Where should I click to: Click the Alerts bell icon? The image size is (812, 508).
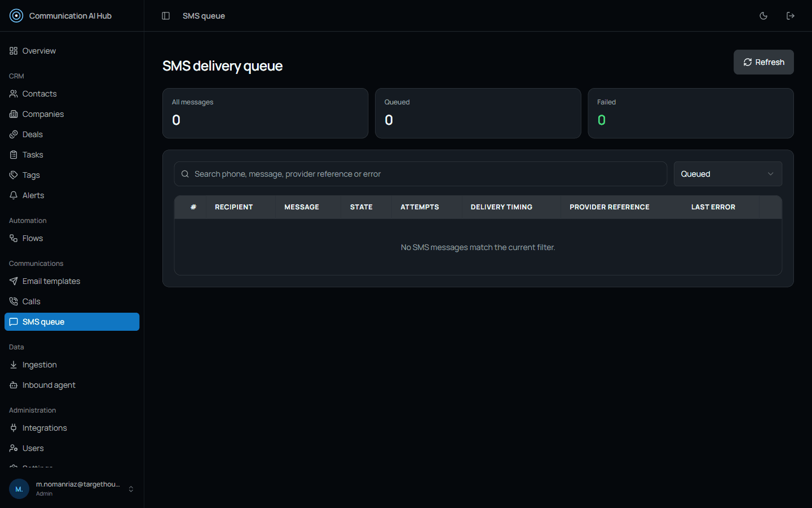tap(14, 195)
